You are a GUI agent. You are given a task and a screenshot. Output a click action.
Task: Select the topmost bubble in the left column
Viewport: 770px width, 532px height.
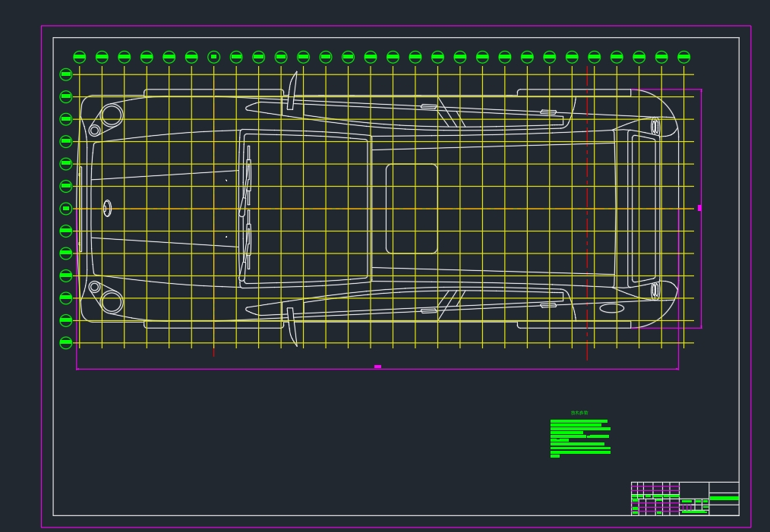66,74
